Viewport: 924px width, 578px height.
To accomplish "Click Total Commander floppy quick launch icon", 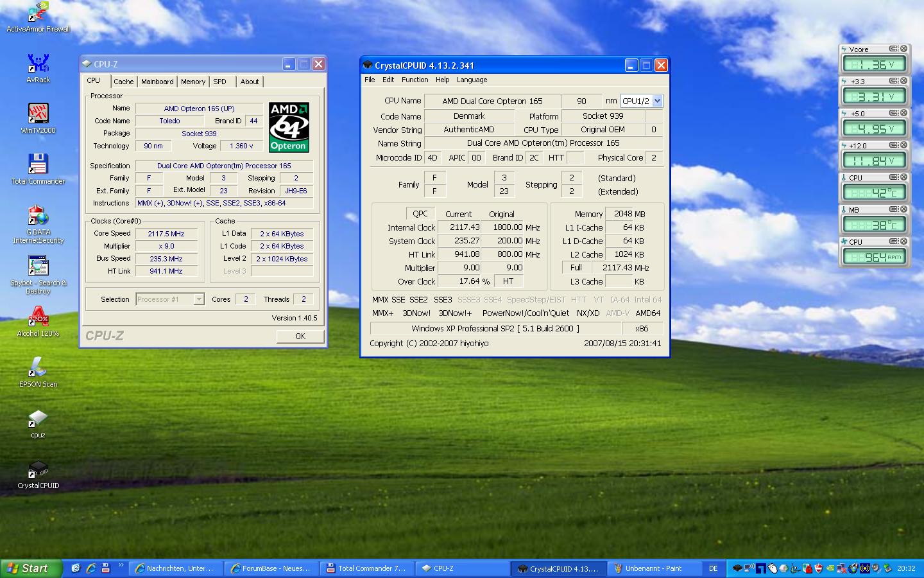I will (x=106, y=568).
